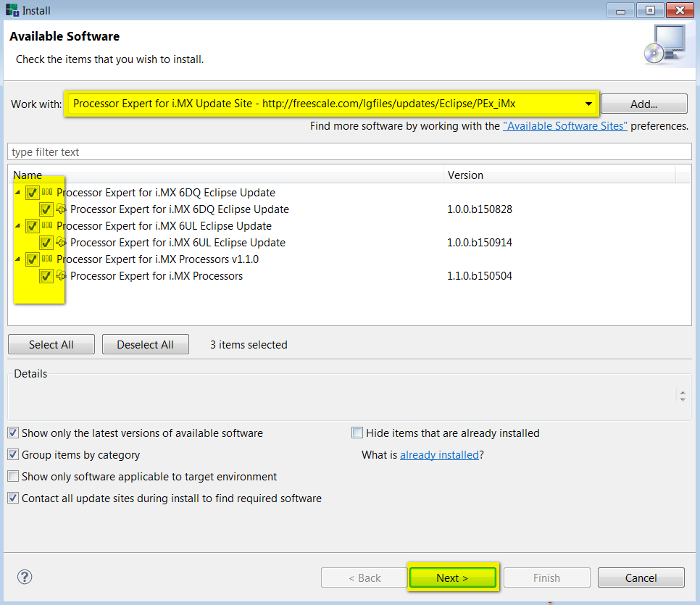Select child row Processor Expert for i.MX 6DQ Eclipse Update
This screenshot has width=700, height=605.
tap(180, 209)
